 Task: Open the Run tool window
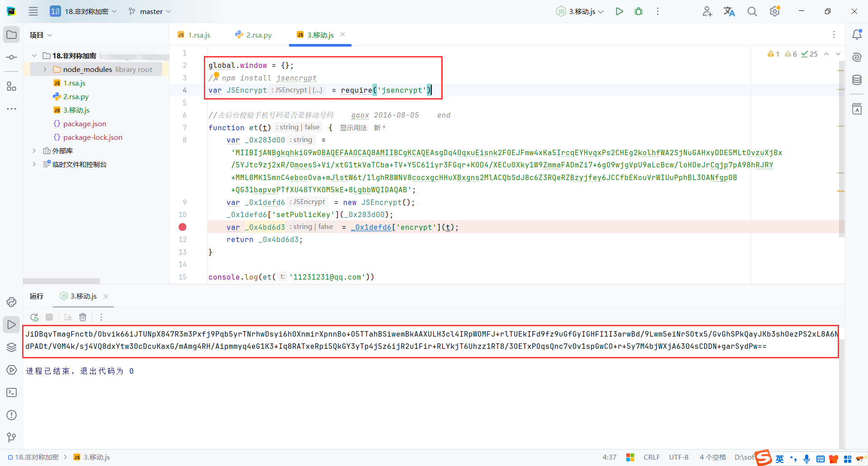tap(11, 324)
